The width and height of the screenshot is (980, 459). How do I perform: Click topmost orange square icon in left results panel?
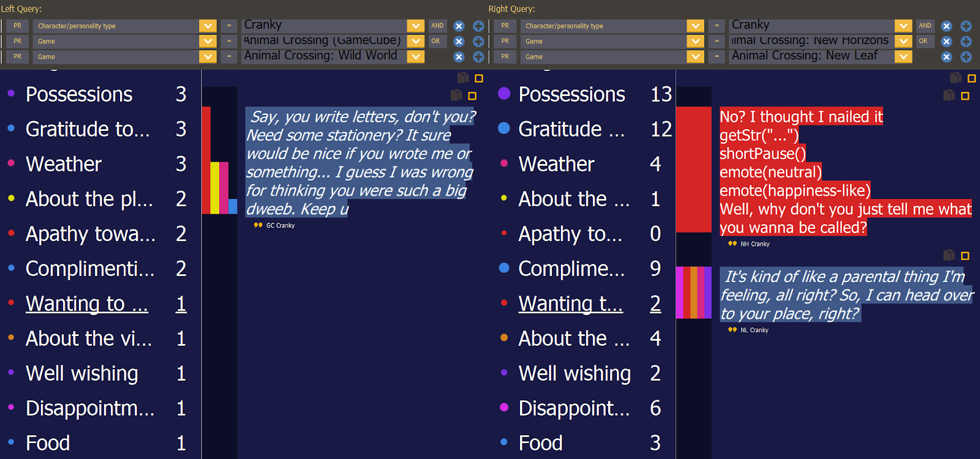pos(479,78)
